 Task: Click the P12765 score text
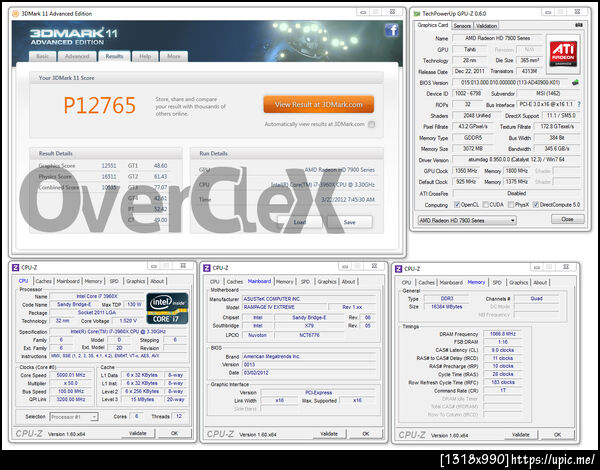(99, 105)
